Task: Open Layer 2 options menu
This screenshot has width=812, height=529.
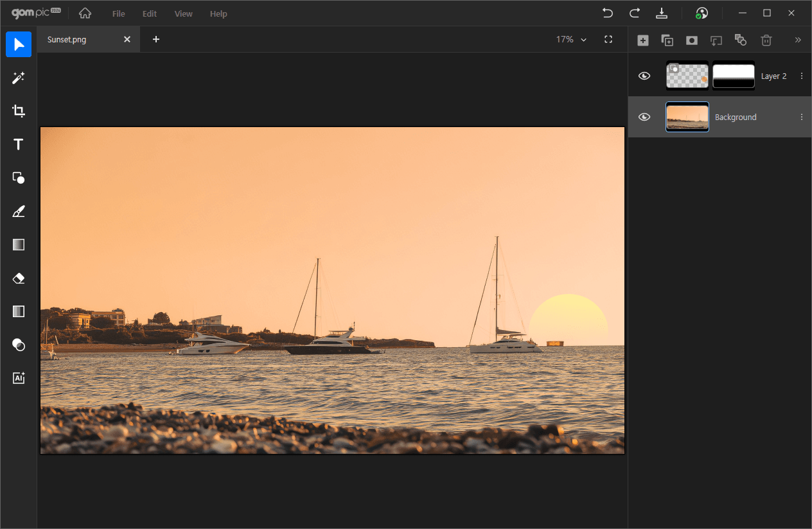Action: [x=801, y=76]
